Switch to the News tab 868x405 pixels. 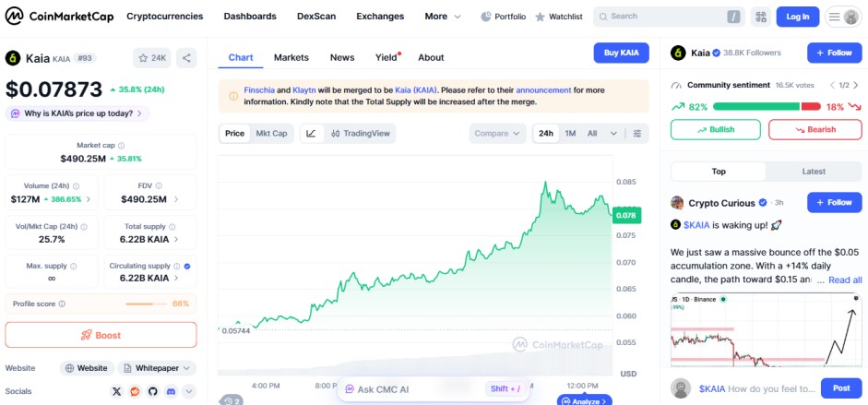coord(342,57)
